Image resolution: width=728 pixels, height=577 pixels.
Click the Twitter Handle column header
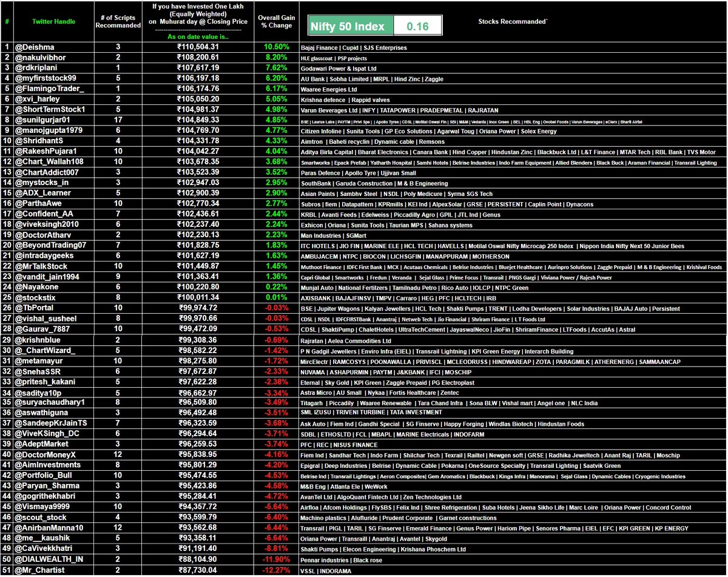[x=53, y=22]
